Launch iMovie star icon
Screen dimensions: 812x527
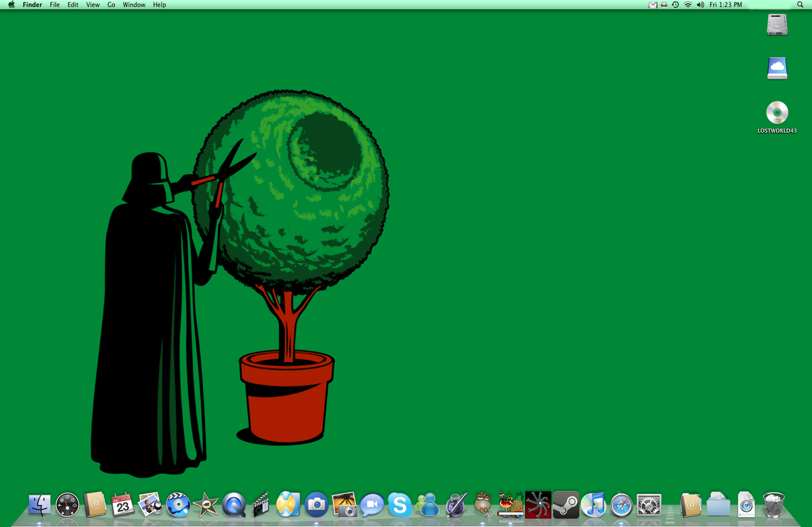coord(206,505)
